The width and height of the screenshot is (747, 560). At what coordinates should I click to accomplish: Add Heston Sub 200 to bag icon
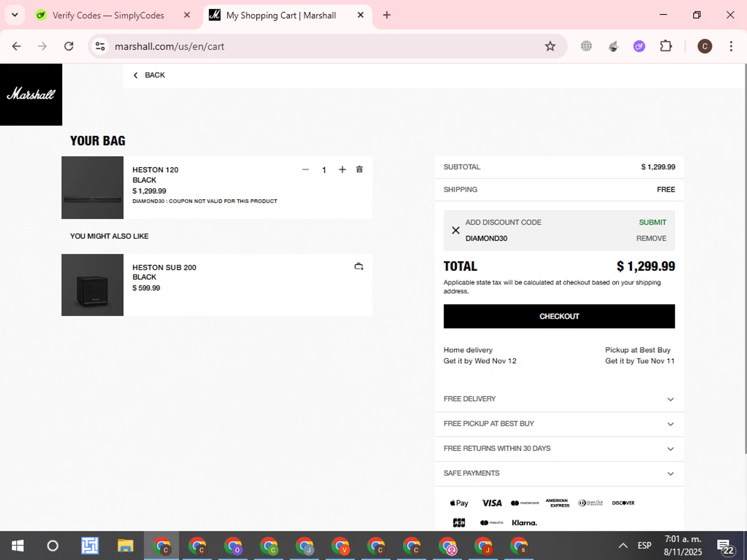pyautogui.click(x=359, y=266)
